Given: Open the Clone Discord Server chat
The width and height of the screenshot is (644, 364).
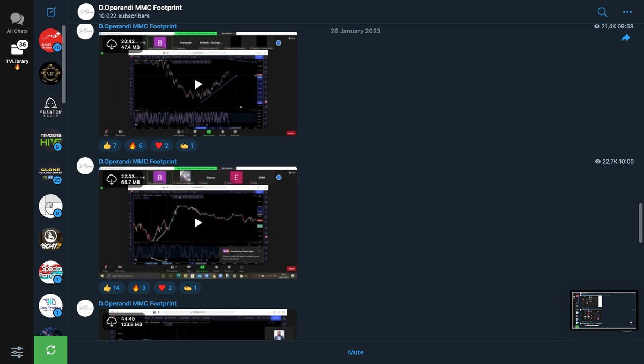Looking at the screenshot, I should [50, 173].
